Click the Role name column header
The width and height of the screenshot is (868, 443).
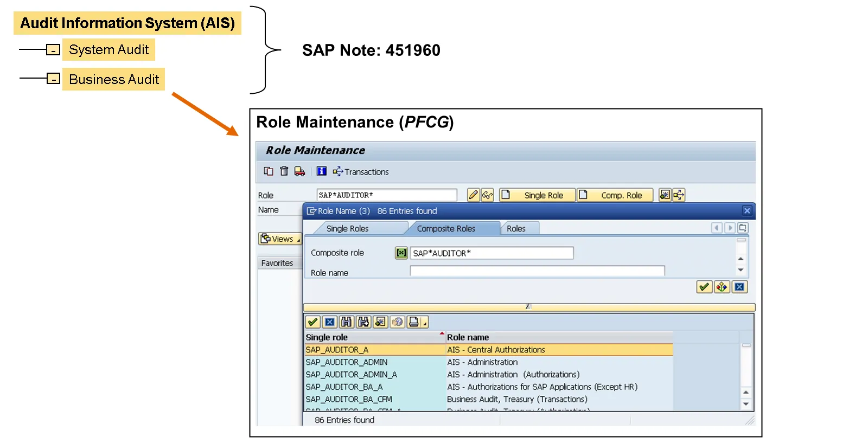click(x=559, y=337)
